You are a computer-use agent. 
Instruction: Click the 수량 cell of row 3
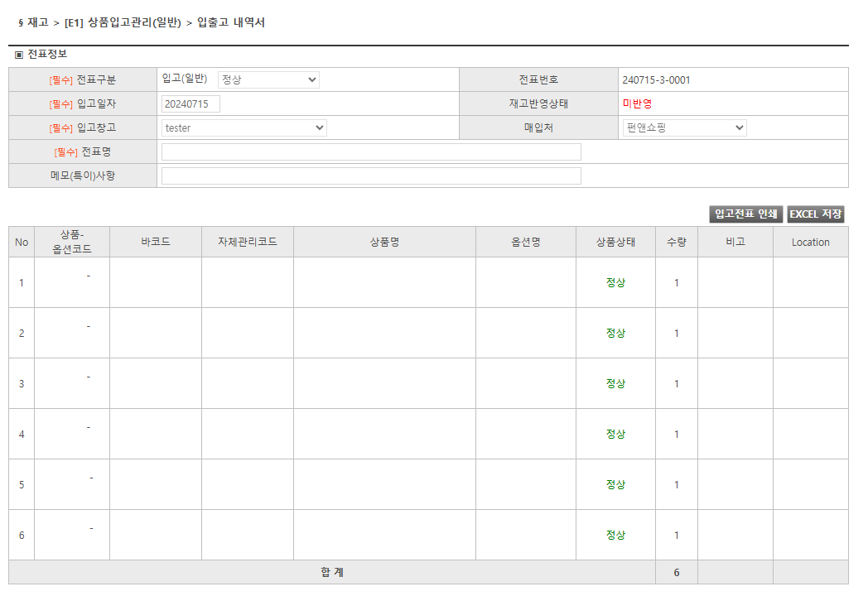pos(677,383)
